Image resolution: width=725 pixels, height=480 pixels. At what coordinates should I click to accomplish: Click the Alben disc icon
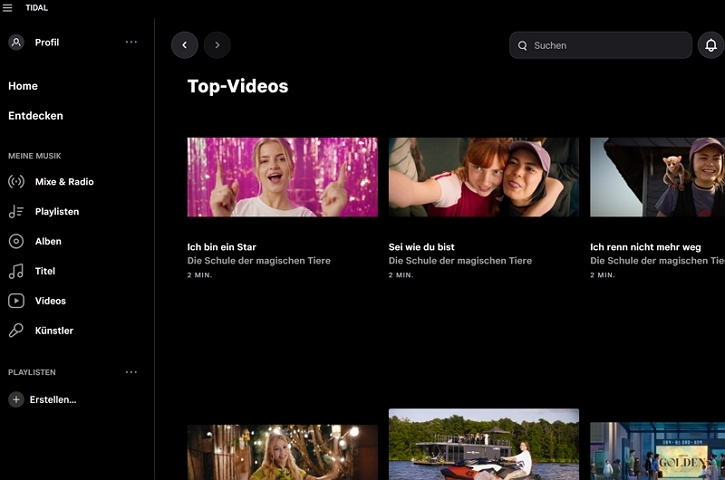point(16,241)
